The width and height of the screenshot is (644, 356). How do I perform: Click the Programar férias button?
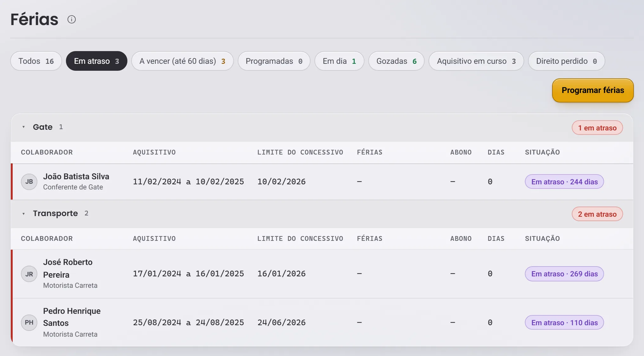593,90
